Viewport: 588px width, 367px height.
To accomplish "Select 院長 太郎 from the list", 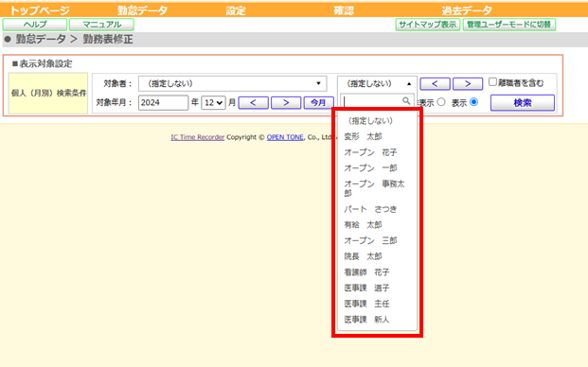I will (377, 256).
